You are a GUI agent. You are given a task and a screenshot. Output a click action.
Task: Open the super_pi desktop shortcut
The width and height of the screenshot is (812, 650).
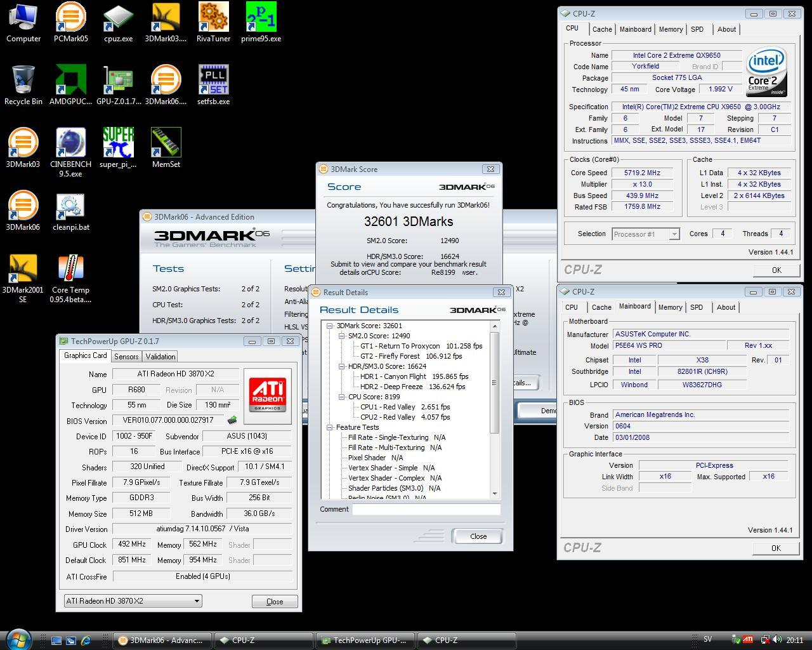[118, 148]
